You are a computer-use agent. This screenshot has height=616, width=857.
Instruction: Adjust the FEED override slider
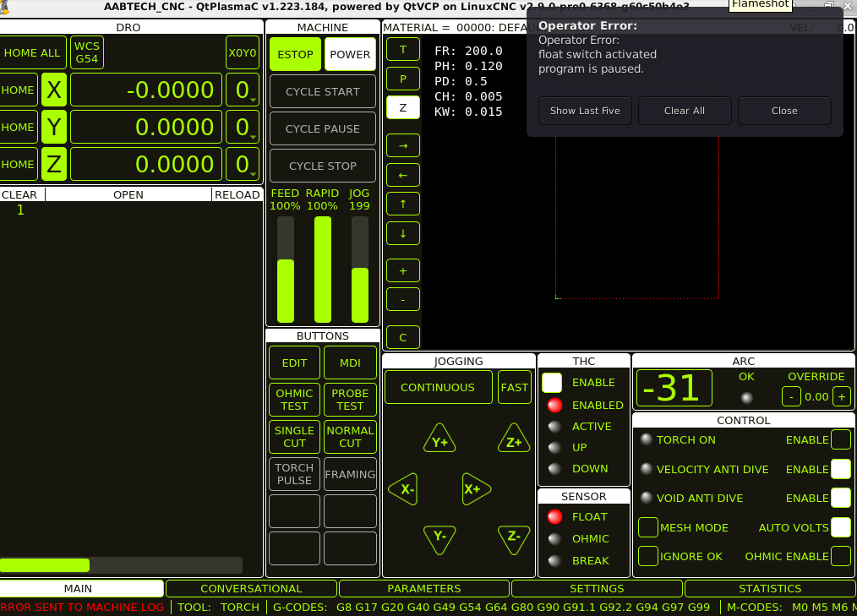[x=286, y=270]
